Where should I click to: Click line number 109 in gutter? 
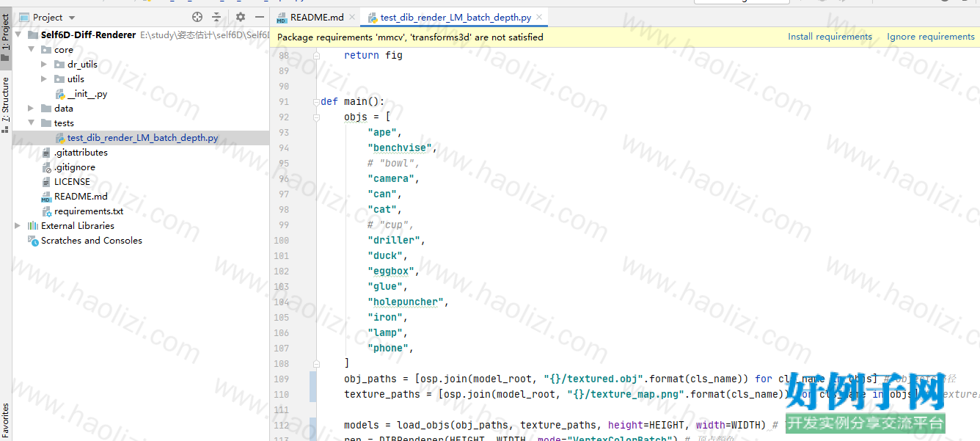point(282,379)
